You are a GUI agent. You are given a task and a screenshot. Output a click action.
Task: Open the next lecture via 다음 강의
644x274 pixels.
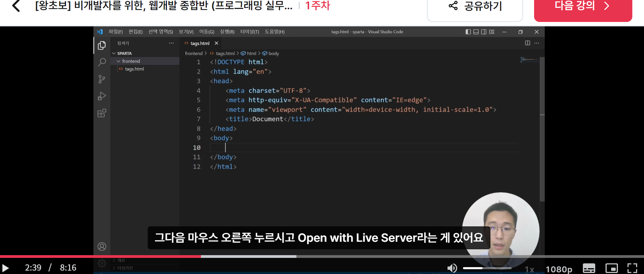click(x=583, y=8)
